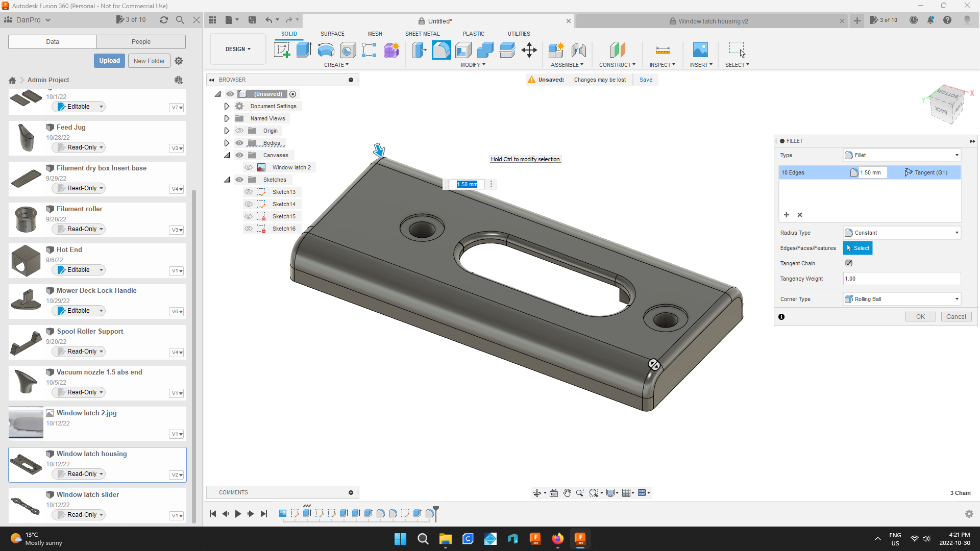
Task: Uncheck the Tangent Chain checkbox
Action: point(848,263)
